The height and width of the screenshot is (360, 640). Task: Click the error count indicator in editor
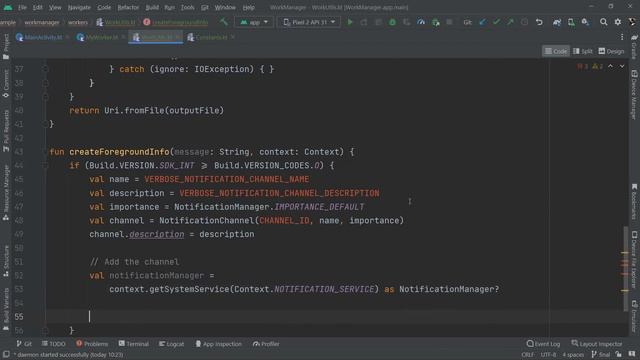pos(582,66)
